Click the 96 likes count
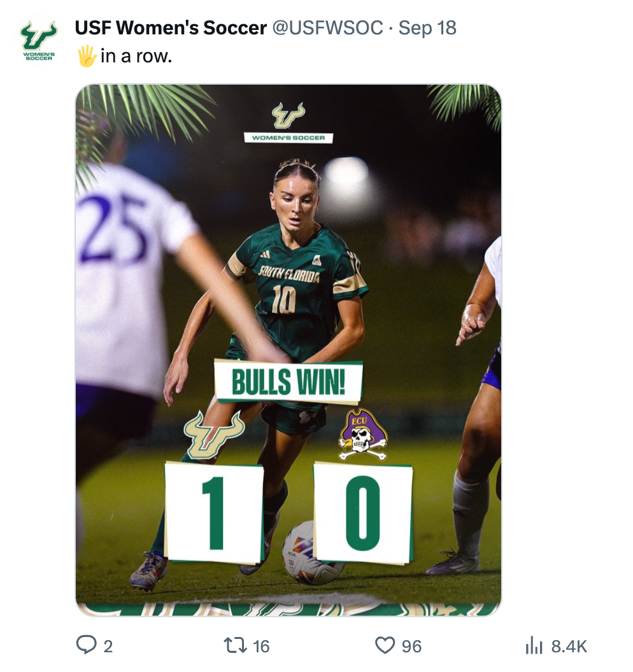Viewport: 633px width, 672px height. [x=411, y=647]
